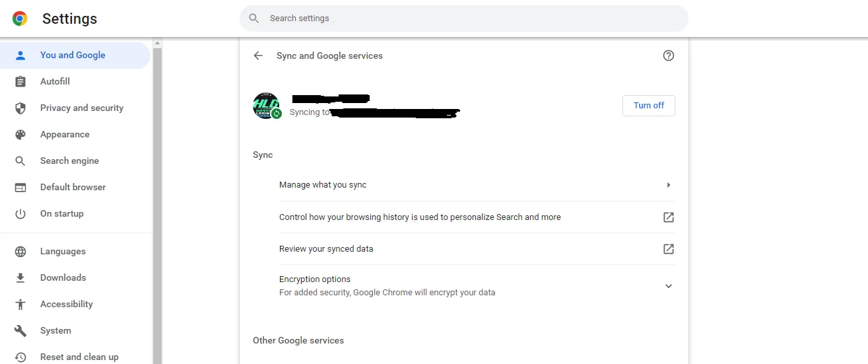The image size is (868, 364).
Task: Click the magnifier icon for Search engine
Action: pyautogui.click(x=20, y=161)
